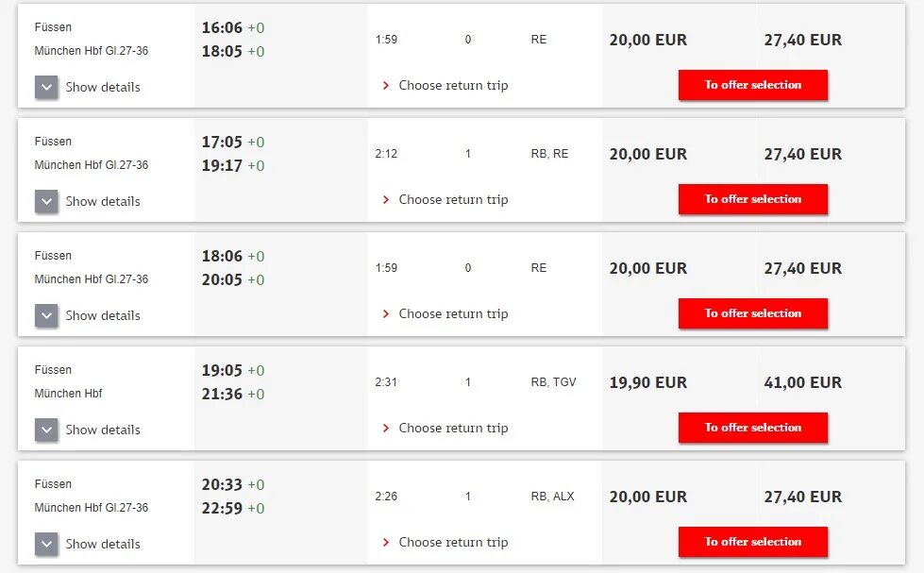
Task: Click 'To offer selection' for RB, TGV connection
Action: click(753, 428)
